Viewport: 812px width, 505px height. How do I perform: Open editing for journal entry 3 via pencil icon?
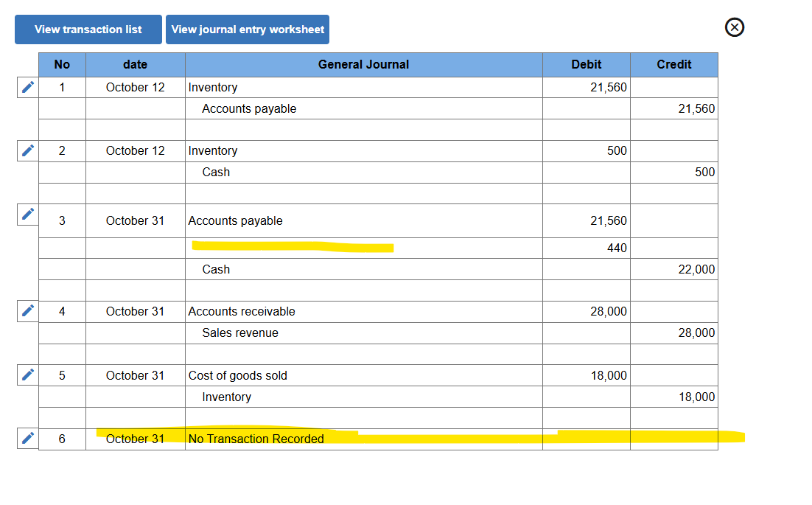pyautogui.click(x=27, y=215)
